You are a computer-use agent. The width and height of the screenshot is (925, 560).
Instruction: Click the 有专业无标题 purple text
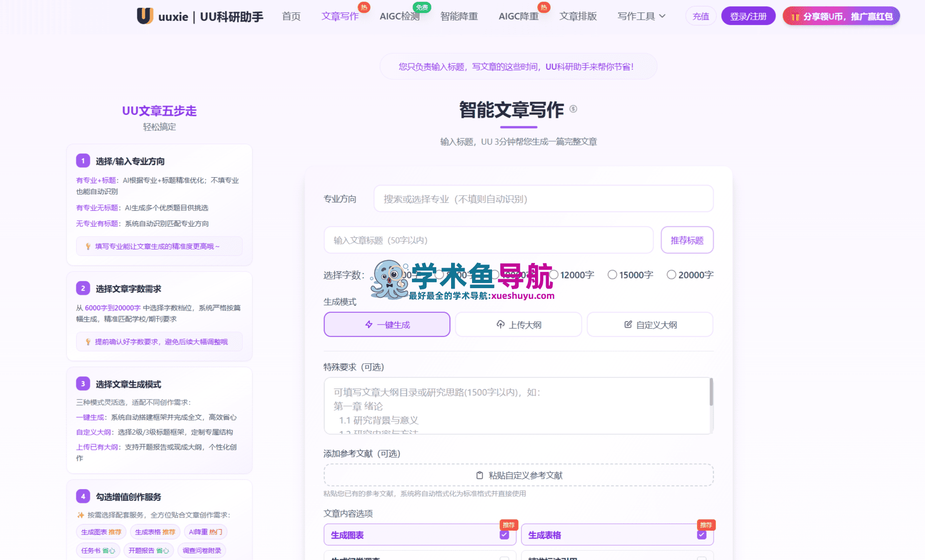pos(97,208)
